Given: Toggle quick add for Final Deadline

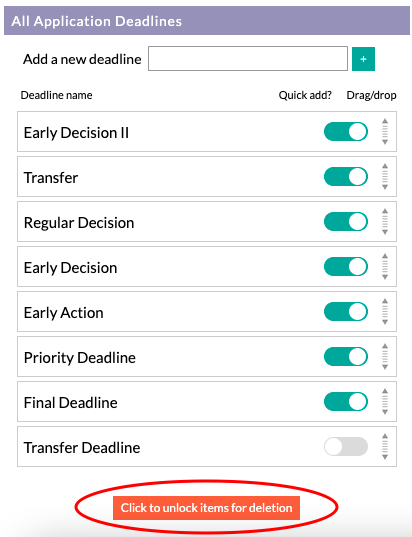Looking at the screenshot, I should (x=346, y=401).
